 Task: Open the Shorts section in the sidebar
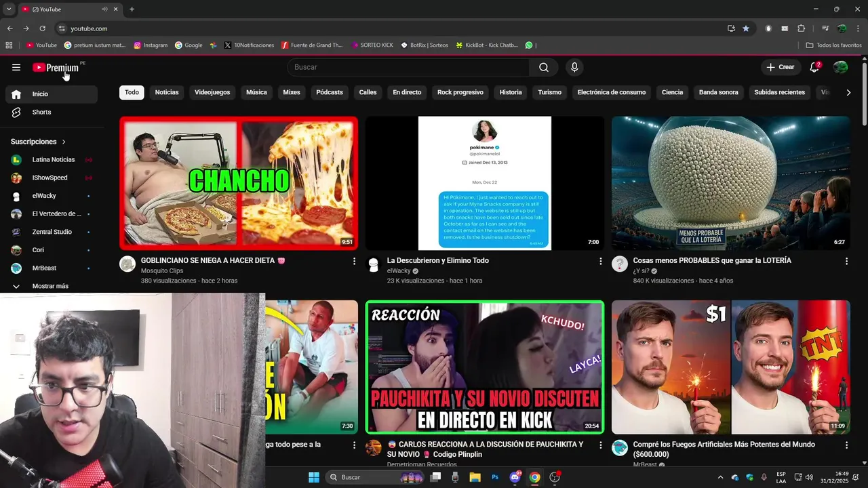(51, 112)
